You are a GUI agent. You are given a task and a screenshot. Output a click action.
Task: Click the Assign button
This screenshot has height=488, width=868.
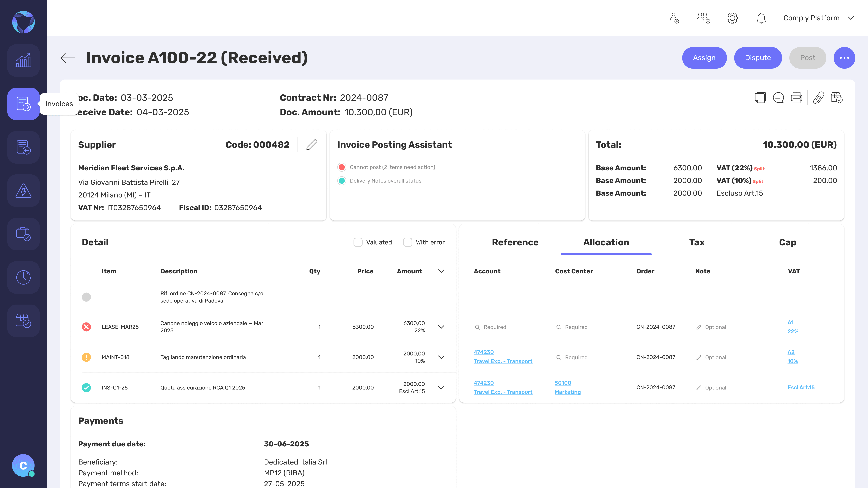pos(704,58)
